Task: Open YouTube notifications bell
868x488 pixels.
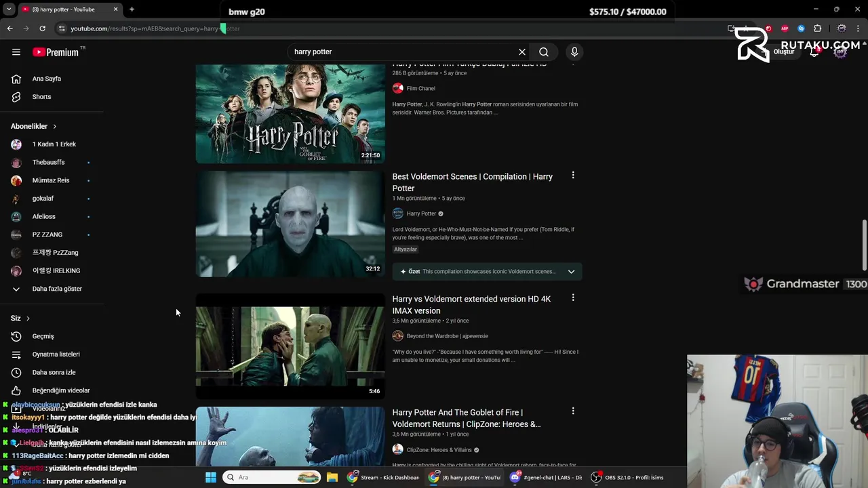Action: pos(814,52)
